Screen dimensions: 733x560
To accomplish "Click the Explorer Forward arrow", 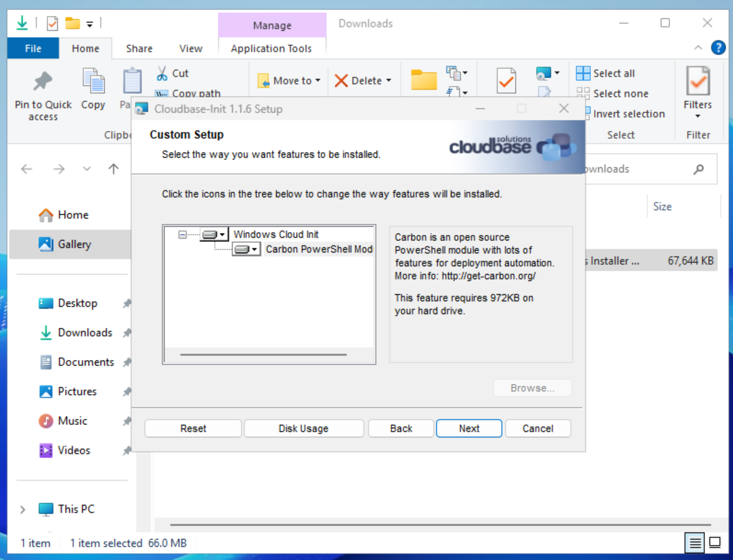I will click(x=59, y=169).
